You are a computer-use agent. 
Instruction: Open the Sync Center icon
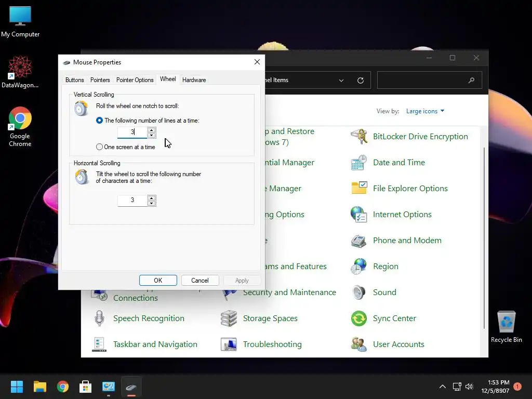coord(359,318)
